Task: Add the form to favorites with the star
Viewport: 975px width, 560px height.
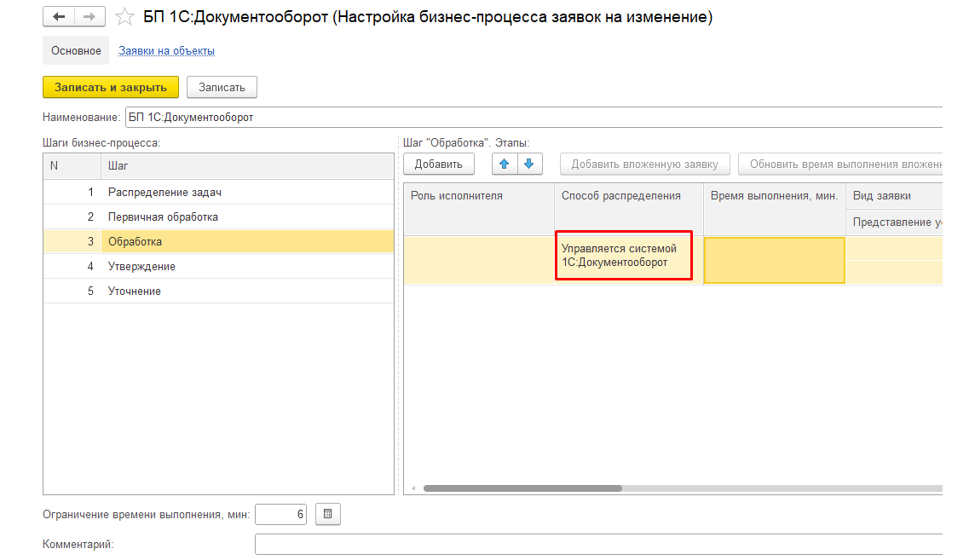Action: pos(124,17)
